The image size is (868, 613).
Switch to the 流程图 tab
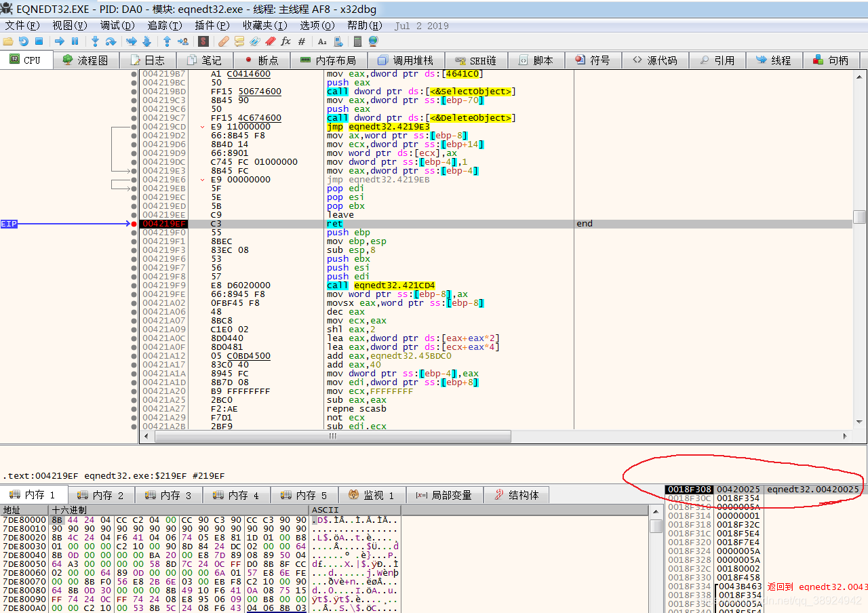[x=85, y=60]
